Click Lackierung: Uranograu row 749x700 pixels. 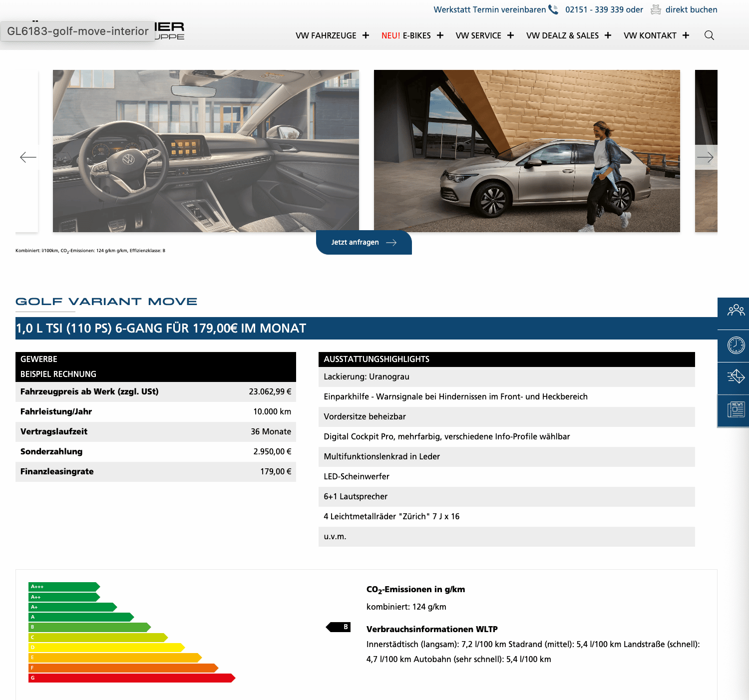click(x=507, y=377)
